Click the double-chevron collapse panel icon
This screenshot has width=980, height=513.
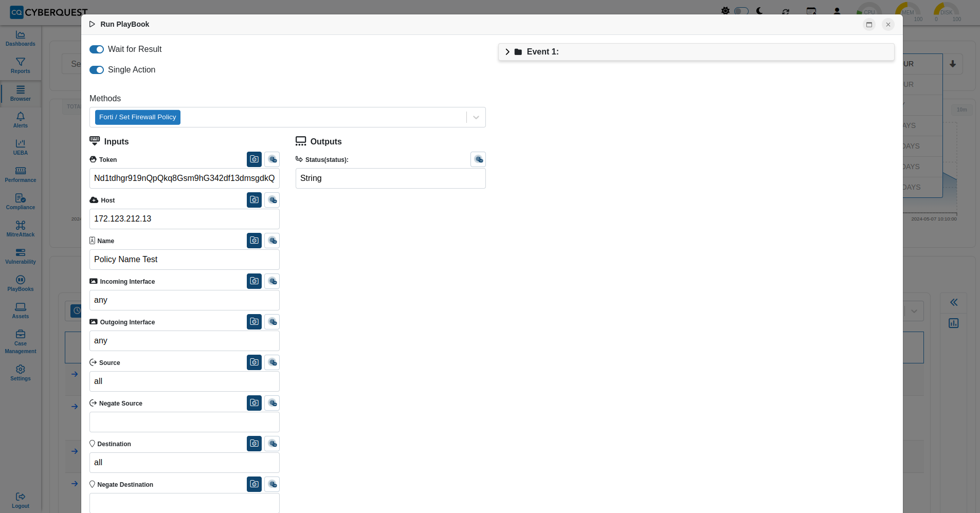(954, 302)
